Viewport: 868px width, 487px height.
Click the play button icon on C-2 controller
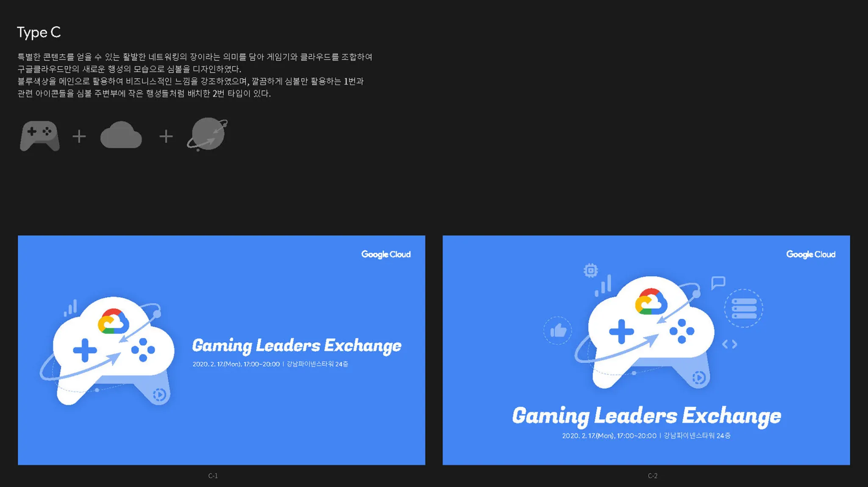click(x=698, y=377)
